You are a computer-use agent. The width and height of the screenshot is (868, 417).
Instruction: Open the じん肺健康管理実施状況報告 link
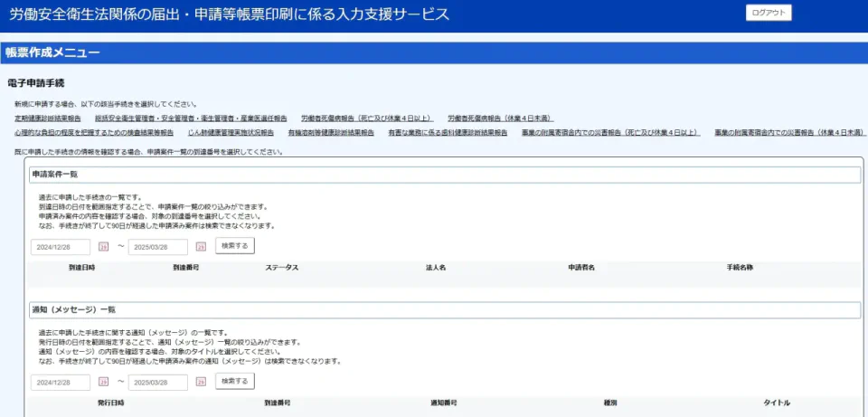click(231, 132)
